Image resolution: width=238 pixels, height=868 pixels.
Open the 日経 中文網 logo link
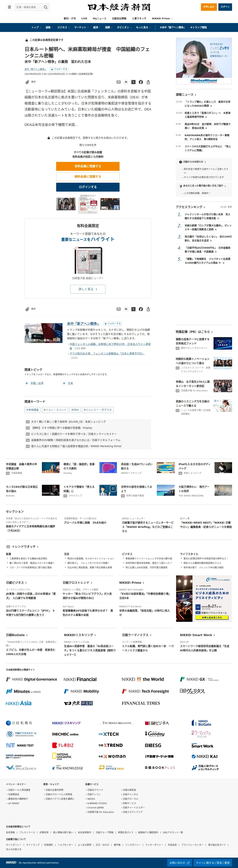click(x=78, y=703)
